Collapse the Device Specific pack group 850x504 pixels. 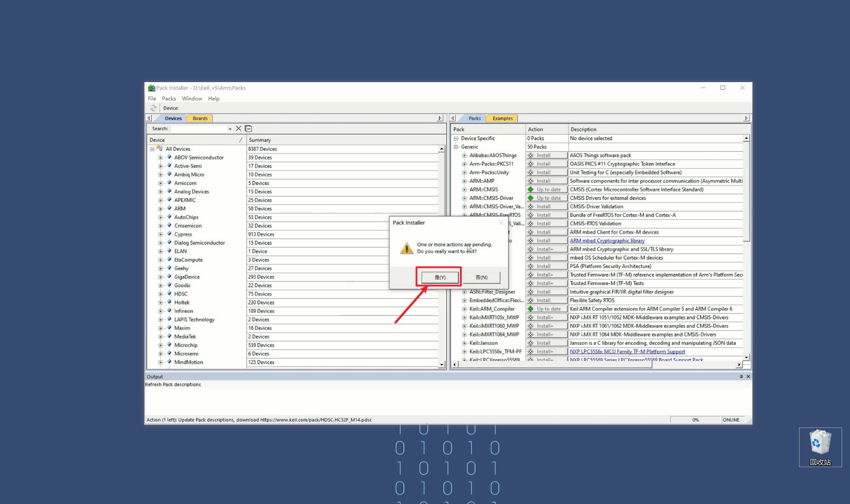point(456,138)
